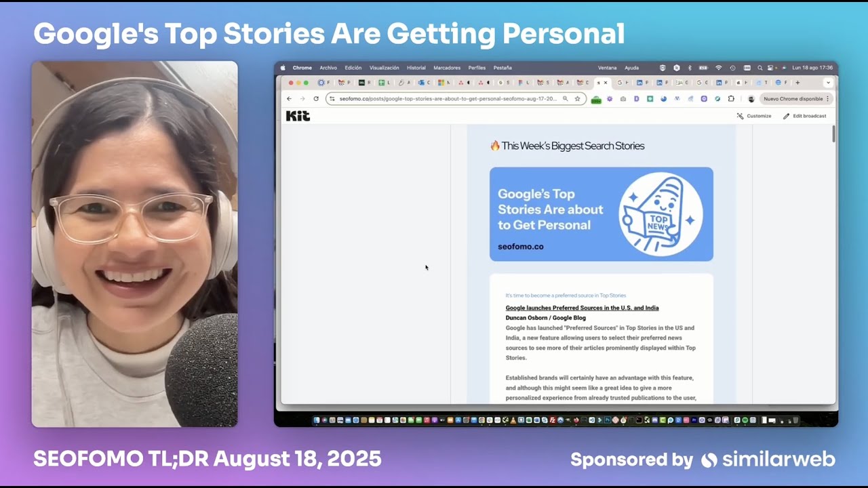Expand the tab search dropdown arrow
The width and height of the screenshot is (868, 488).
828,83
